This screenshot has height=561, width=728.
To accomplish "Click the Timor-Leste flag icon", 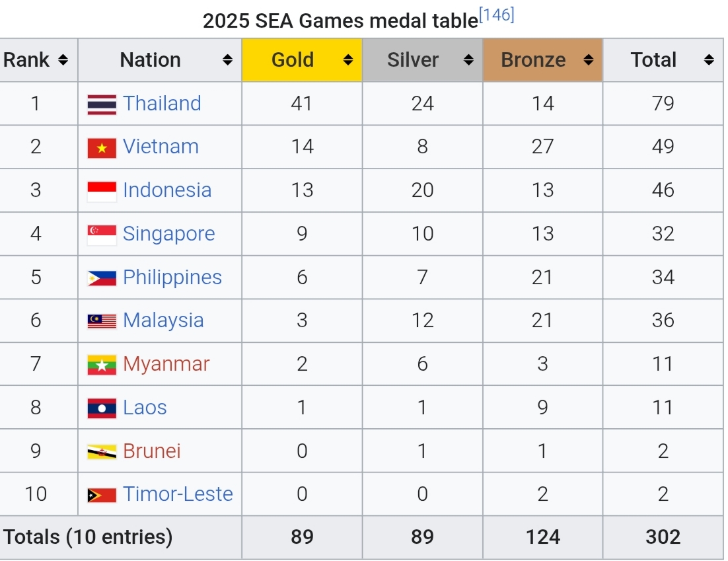I will [x=102, y=495].
